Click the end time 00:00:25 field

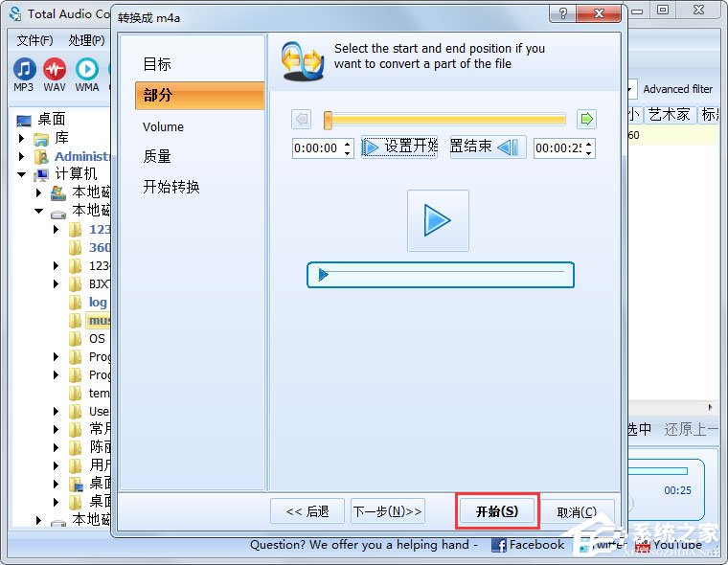point(558,148)
